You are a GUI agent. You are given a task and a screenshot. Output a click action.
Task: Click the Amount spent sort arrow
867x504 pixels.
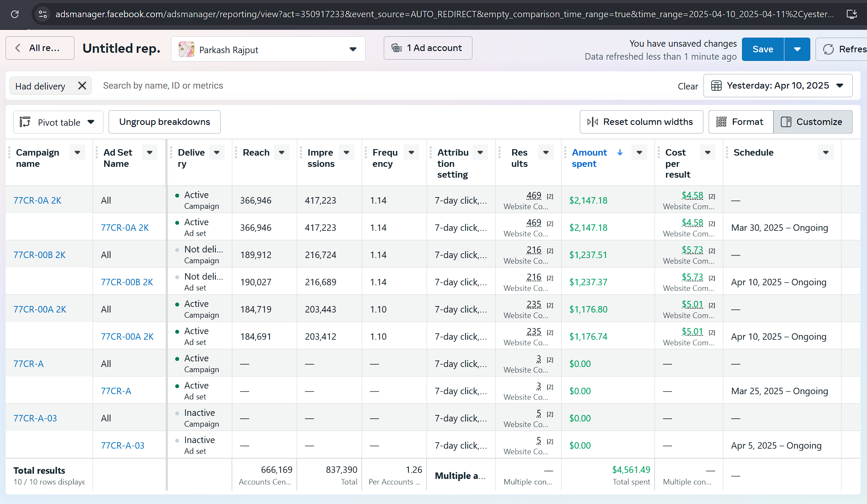point(620,152)
